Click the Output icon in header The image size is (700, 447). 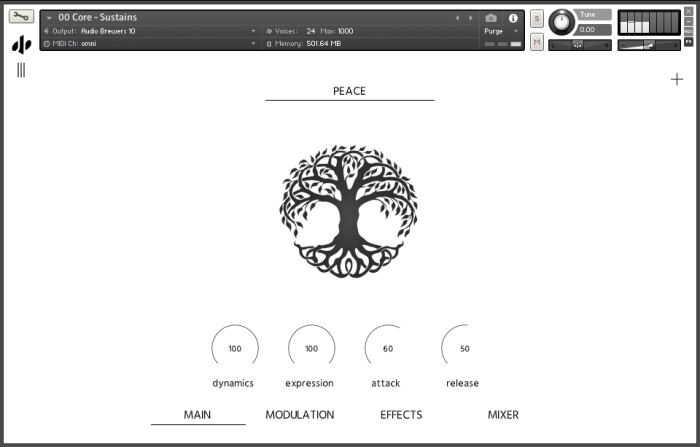46,31
